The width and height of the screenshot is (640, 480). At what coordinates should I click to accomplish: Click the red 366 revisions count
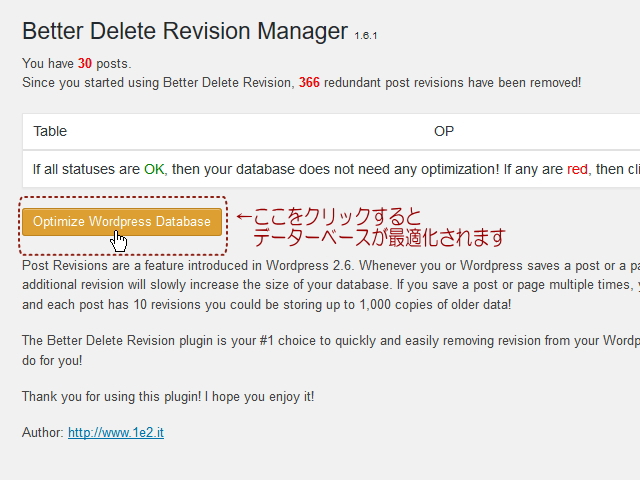point(309,82)
